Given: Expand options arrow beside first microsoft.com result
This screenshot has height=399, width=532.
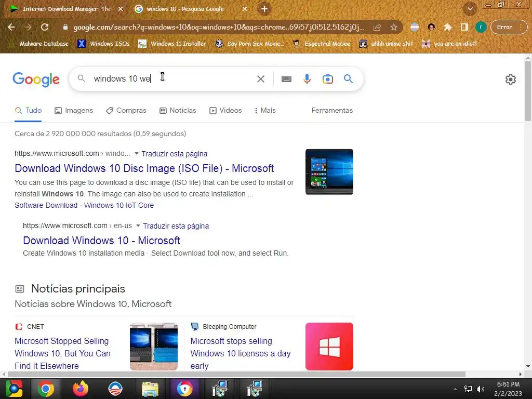Looking at the screenshot, I should coord(137,154).
